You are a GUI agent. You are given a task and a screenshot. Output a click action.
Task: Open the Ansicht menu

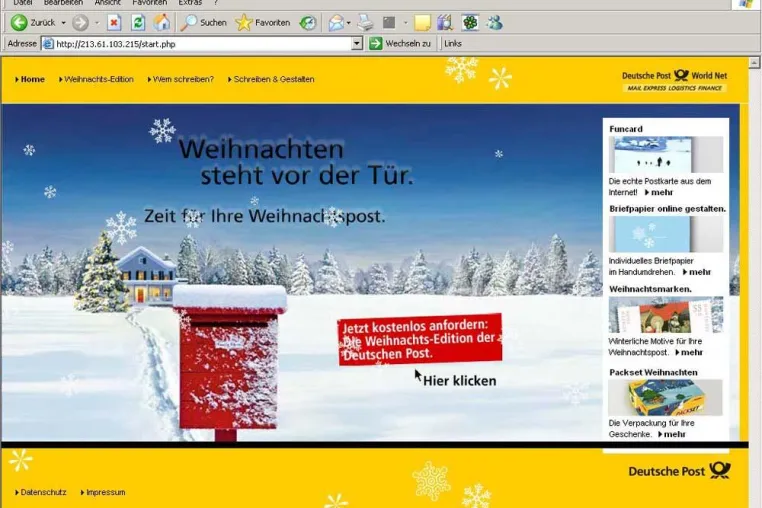tap(107, 3)
